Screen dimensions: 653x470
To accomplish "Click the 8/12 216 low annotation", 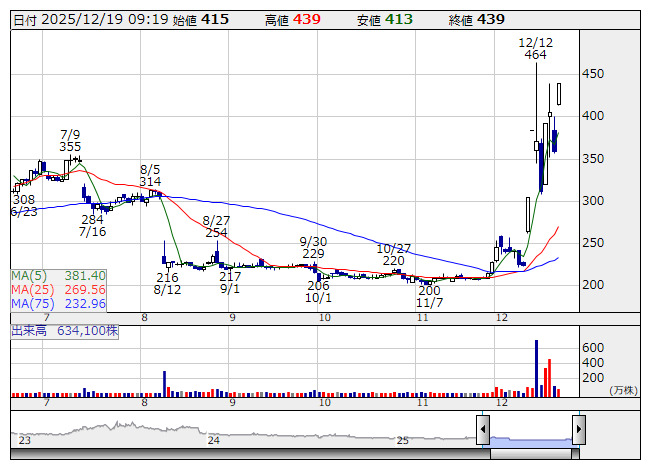I will pos(167,283).
